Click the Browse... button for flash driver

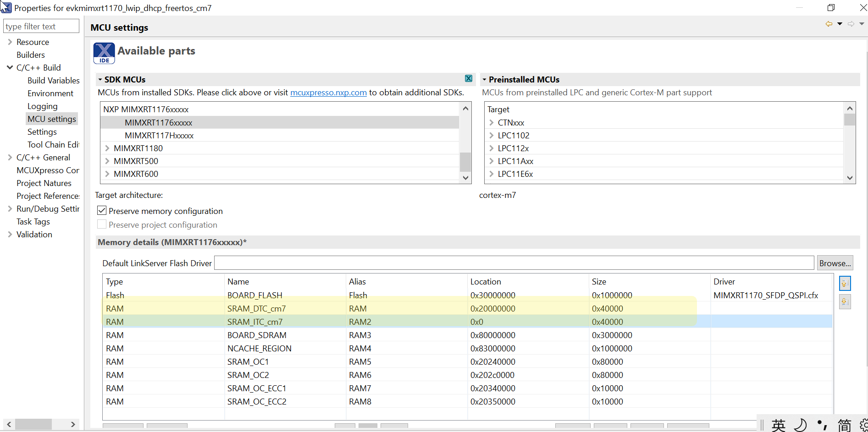point(835,263)
